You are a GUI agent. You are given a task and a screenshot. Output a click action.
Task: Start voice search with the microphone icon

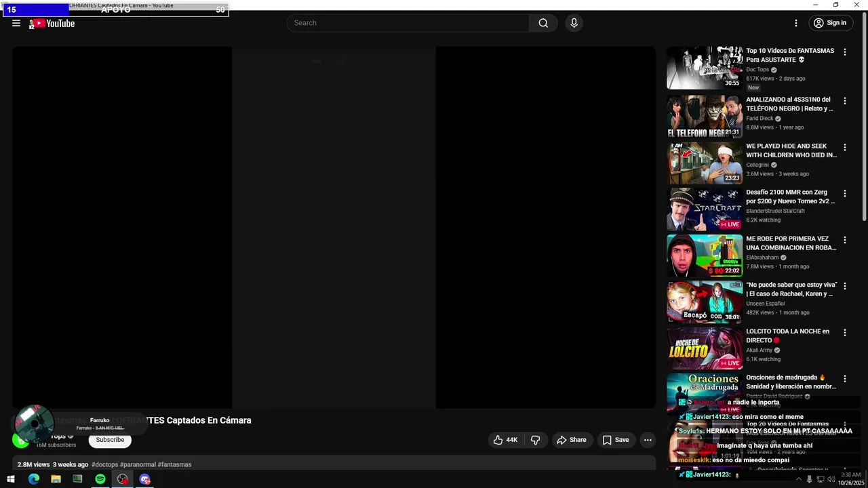(x=574, y=23)
